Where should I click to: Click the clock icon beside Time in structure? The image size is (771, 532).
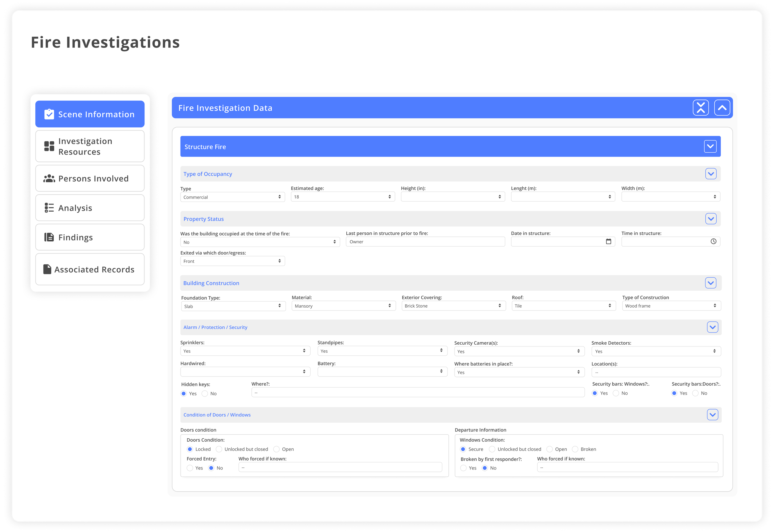pyautogui.click(x=713, y=241)
